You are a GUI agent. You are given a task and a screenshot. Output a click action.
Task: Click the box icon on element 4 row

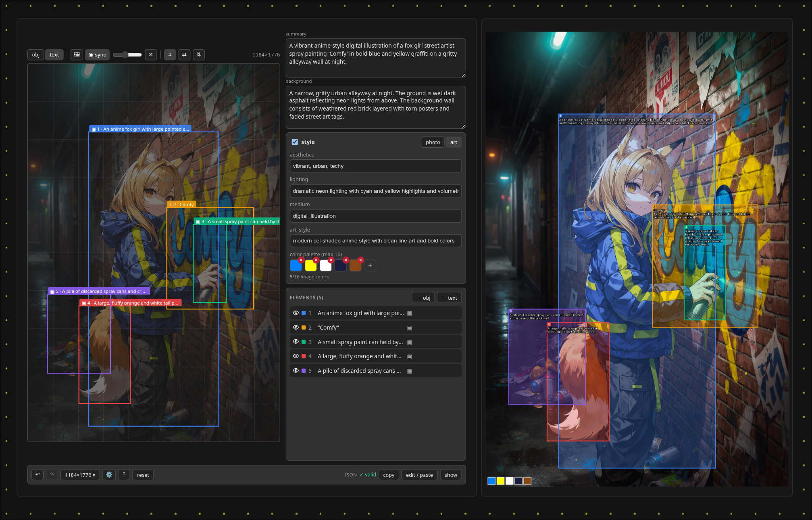click(410, 357)
